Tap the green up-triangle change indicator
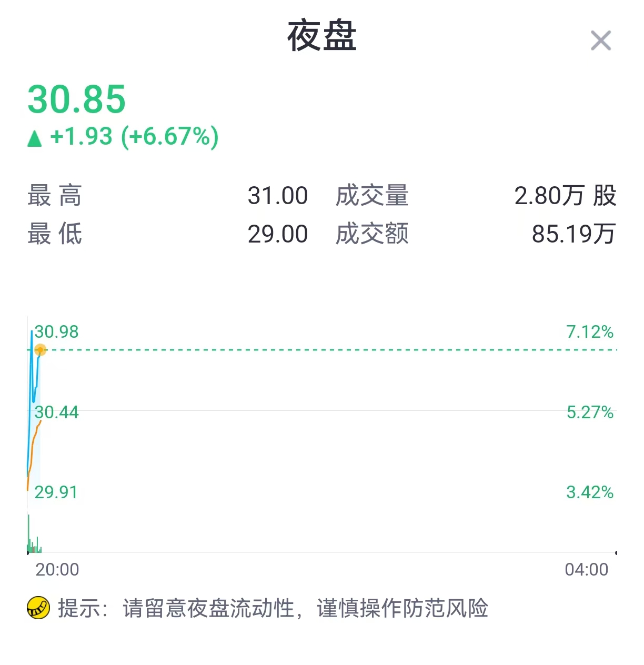Screen dimensions: 644x665 pyautogui.click(x=35, y=138)
